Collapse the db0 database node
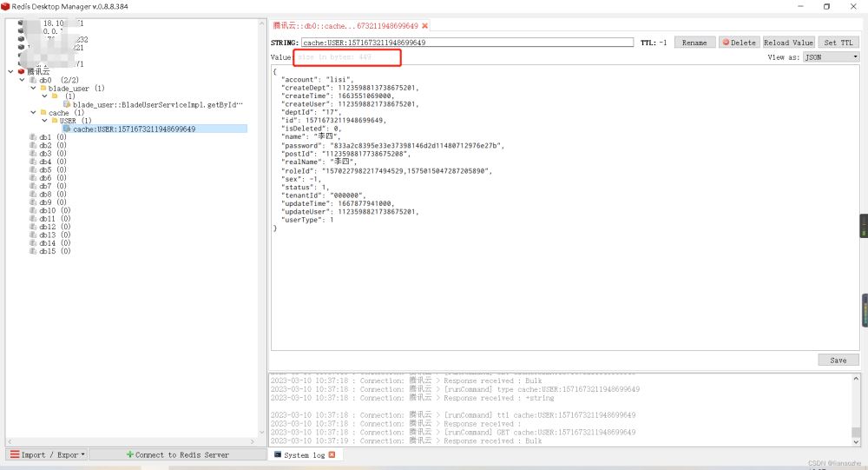 (23, 80)
